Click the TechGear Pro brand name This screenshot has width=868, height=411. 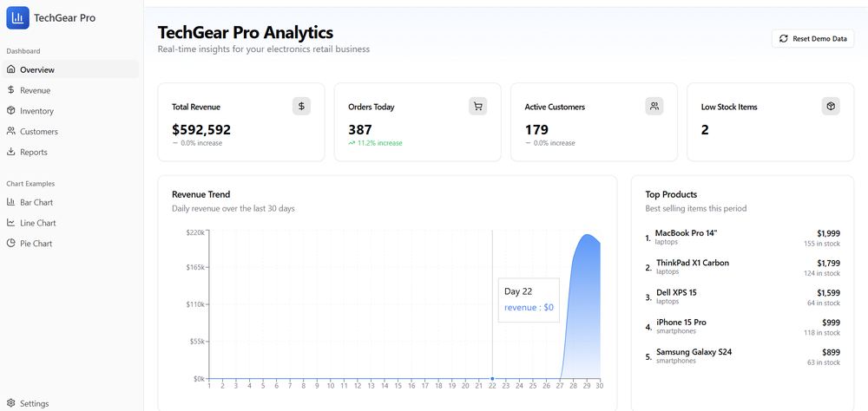coord(65,17)
